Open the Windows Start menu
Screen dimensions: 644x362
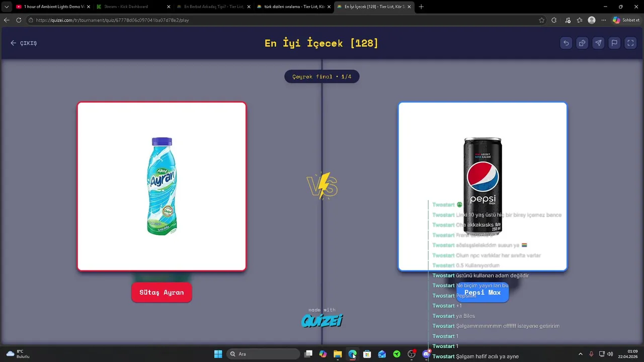218,354
